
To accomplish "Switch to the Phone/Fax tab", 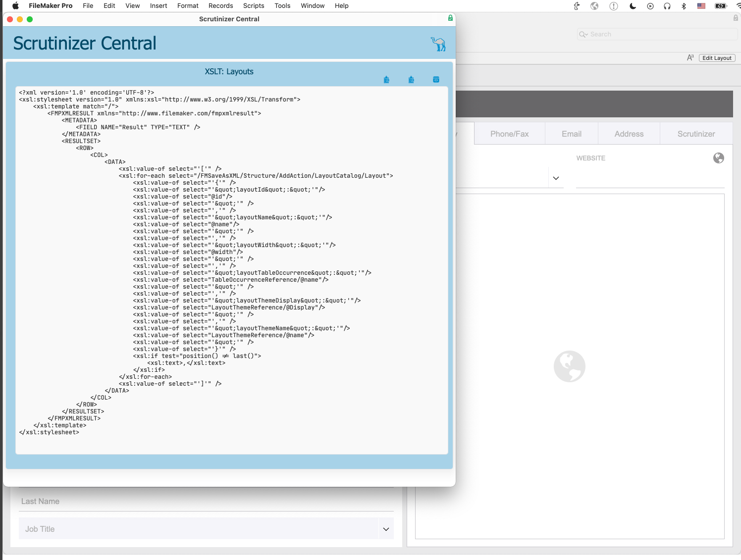I will pyautogui.click(x=509, y=134).
